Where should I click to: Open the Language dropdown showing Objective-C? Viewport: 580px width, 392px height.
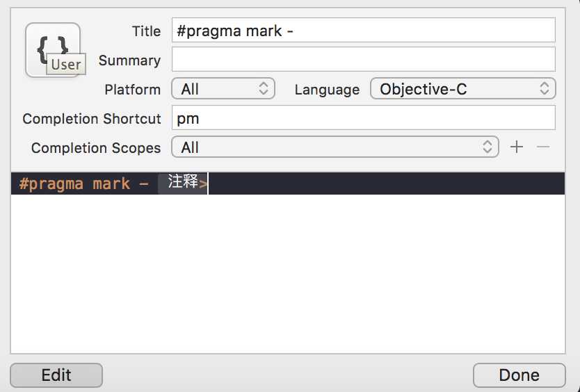coord(462,89)
